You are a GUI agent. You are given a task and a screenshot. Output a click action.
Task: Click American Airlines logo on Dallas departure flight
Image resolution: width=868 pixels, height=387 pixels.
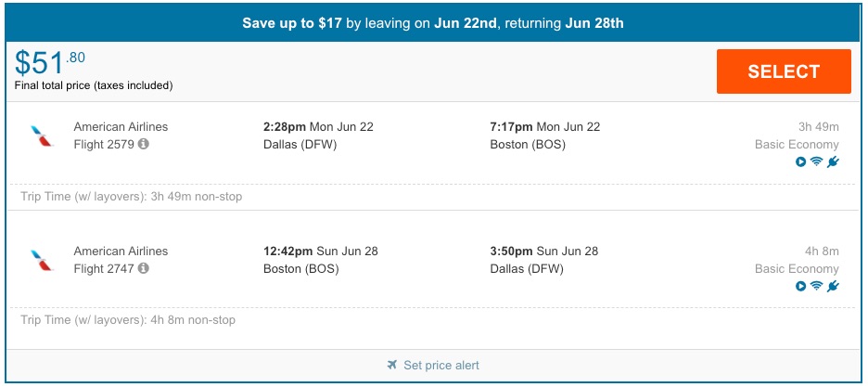tap(42, 136)
